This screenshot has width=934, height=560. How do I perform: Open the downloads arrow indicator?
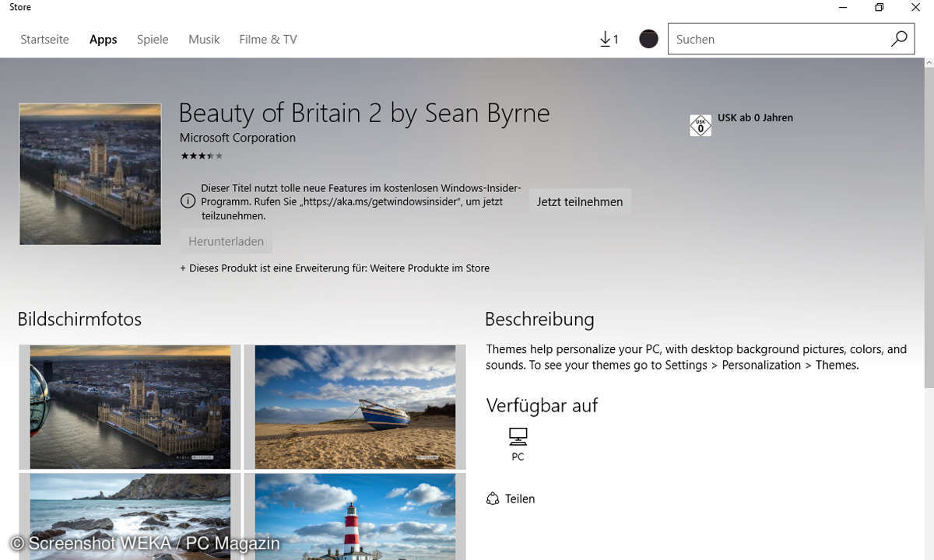609,39
